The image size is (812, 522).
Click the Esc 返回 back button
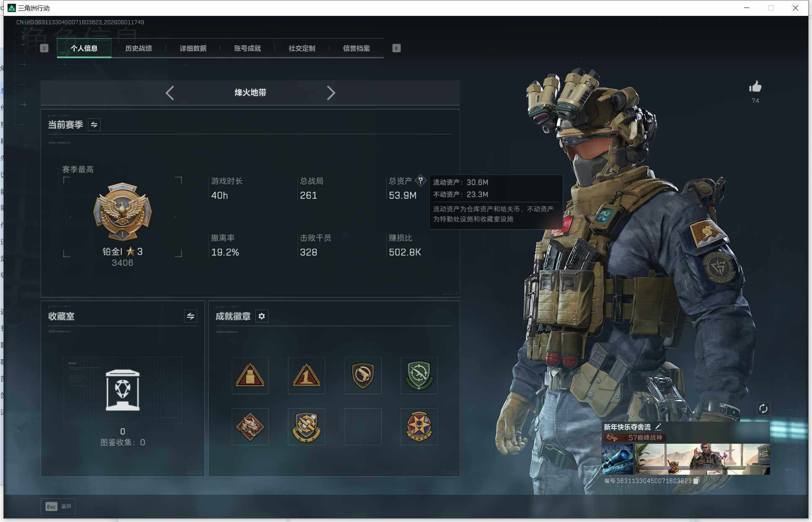[58, 507]
